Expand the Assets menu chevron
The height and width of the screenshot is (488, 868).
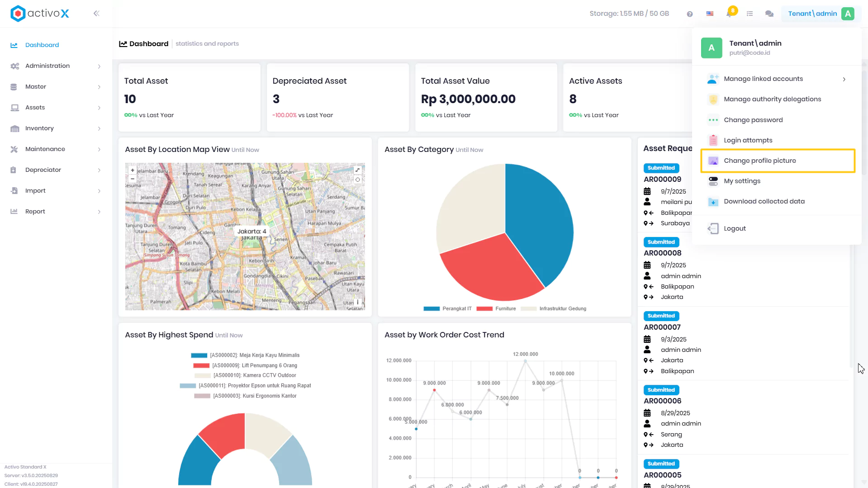click(99, 108)
